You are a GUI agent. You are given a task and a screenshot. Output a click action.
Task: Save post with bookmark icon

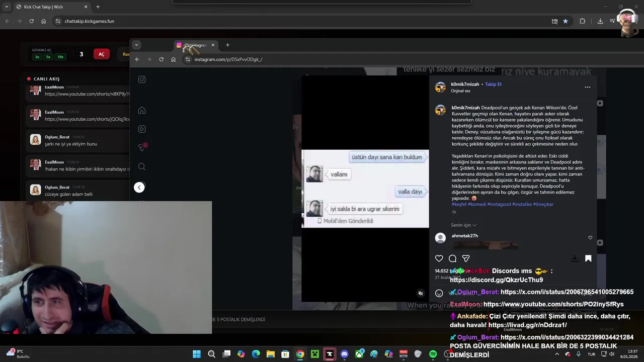[x=588, y=258]
